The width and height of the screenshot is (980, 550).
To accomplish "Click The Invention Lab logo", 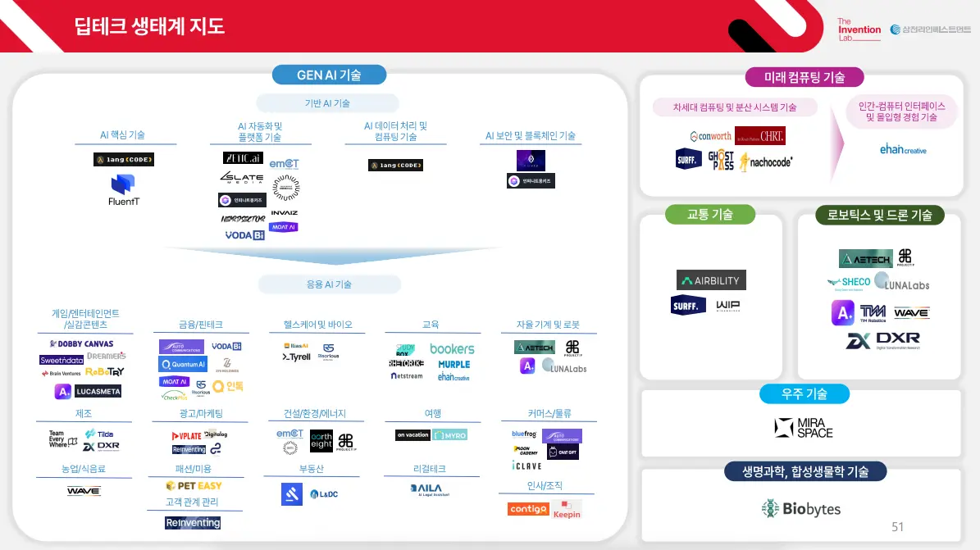I will point(859,30).
